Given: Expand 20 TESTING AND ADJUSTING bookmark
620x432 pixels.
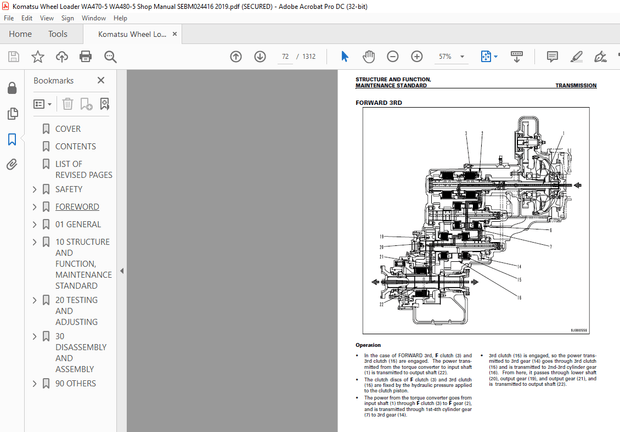Looking at the screenshot, I should point(34,300).
